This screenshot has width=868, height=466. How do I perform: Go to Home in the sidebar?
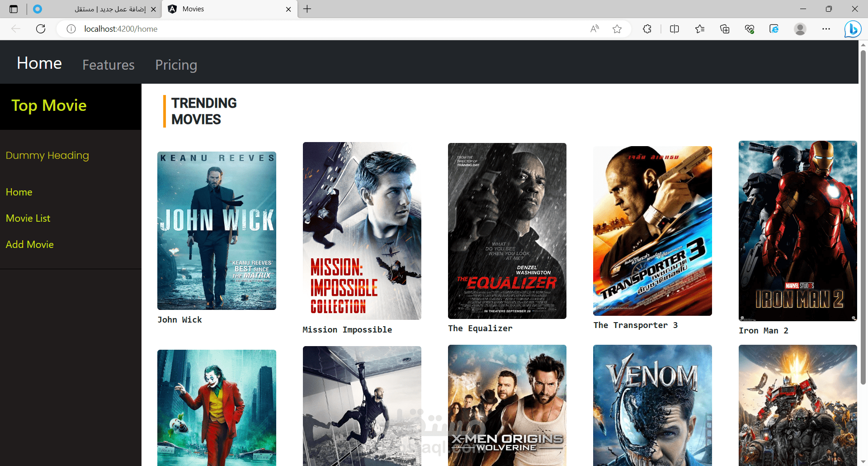coord(19,192)
